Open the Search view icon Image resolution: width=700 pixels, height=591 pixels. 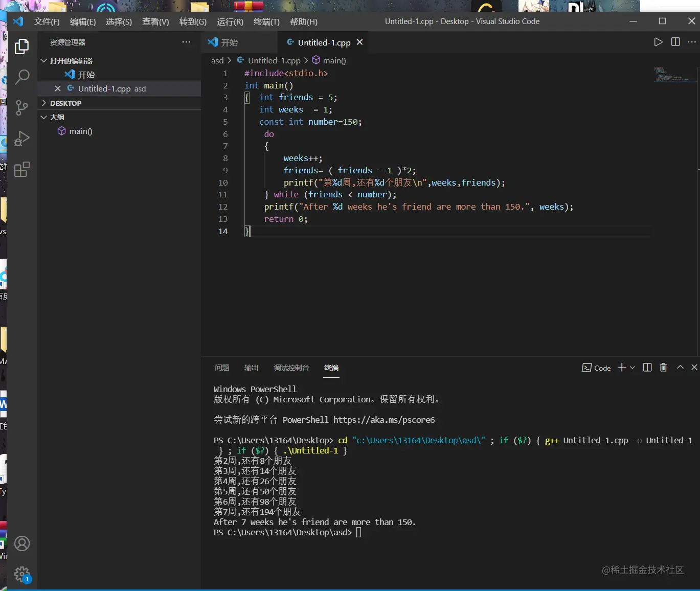click(x=22, y=77)
